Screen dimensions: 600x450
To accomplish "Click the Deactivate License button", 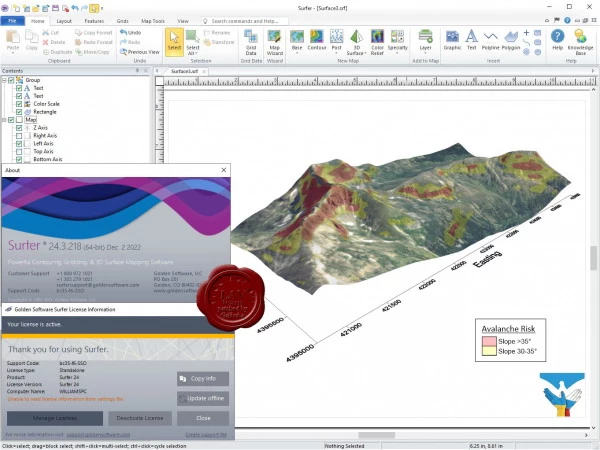I will 140,418.
